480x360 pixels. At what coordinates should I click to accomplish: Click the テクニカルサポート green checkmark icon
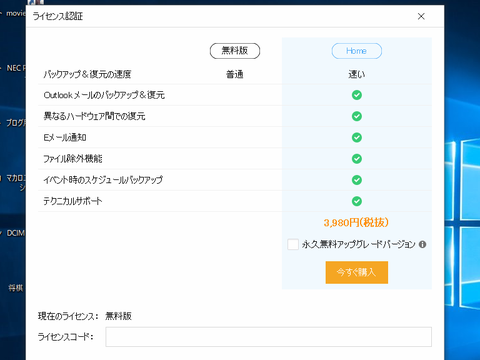(x=357, y=201)
